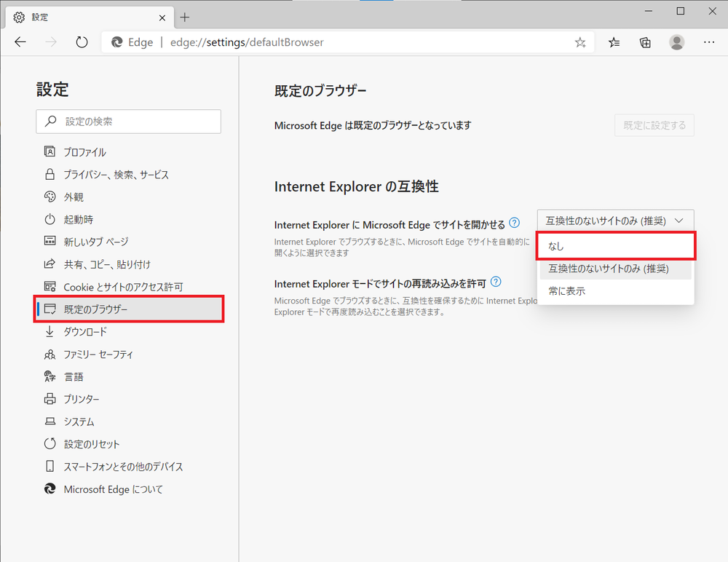Collapse the 互換性のないサイトのみ dropdown box
The height and width of the screenshot is (562, 728).
[x=616, y=221]
